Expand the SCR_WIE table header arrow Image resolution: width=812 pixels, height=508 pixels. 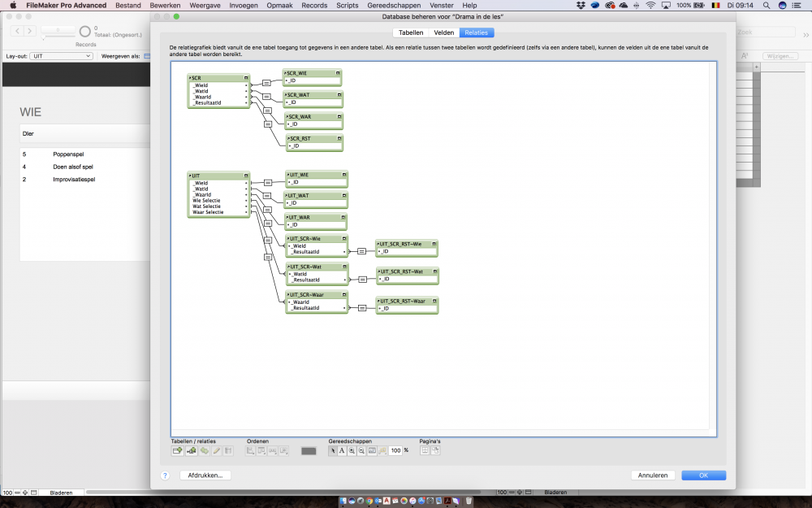(287, 73)
